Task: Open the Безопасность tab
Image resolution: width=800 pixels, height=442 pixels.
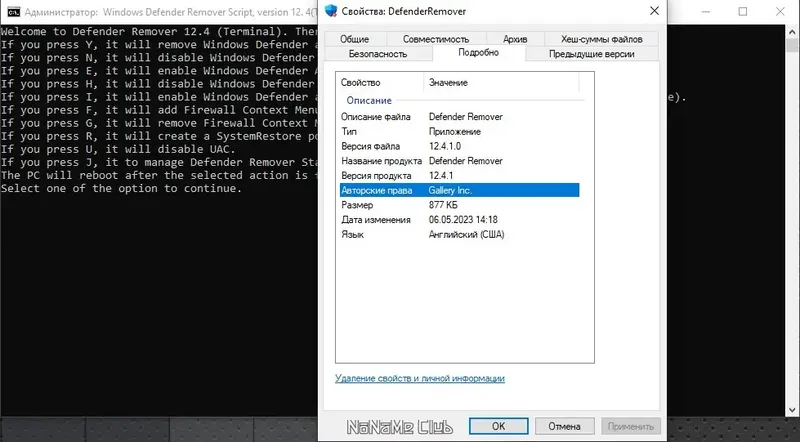Action: coord(378,54)
